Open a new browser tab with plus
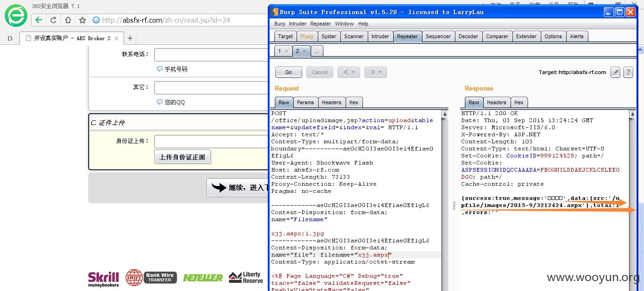 click(x=130, y=38)
